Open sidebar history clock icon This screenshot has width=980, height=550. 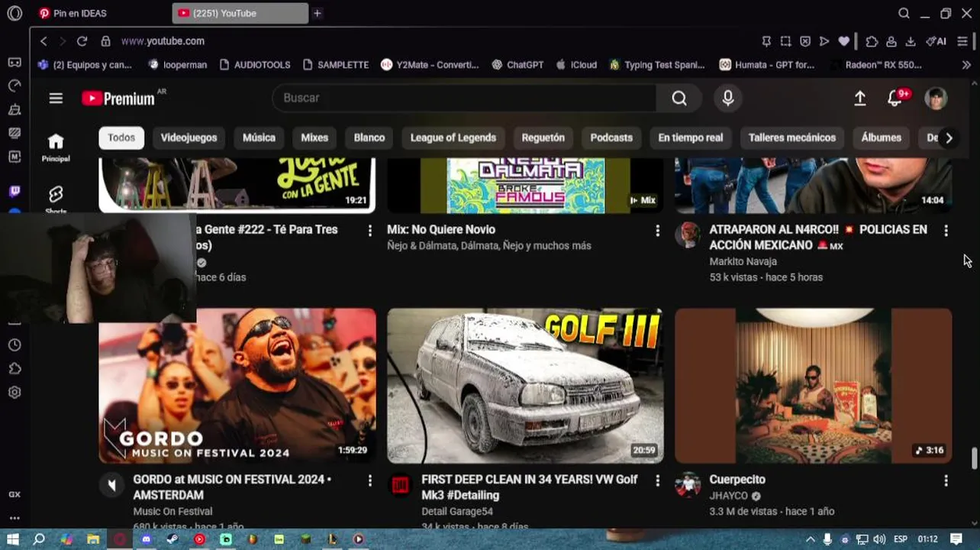tap(15, 345)
